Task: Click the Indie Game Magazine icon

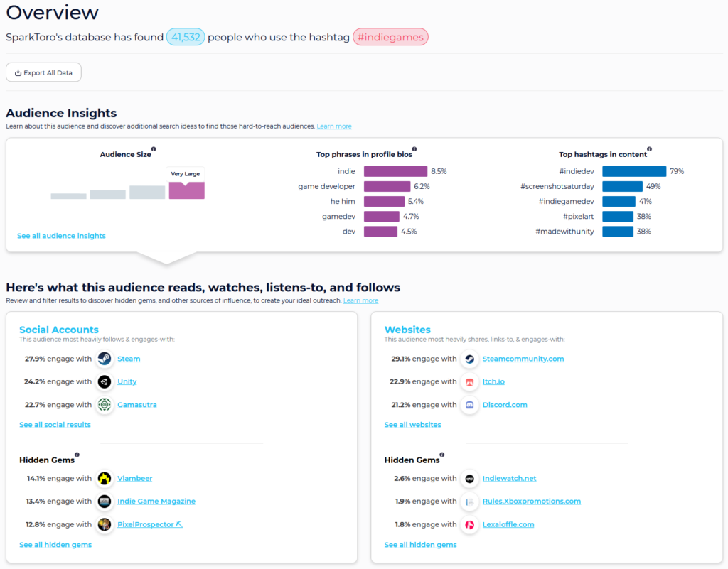Action: pos(105,502)
